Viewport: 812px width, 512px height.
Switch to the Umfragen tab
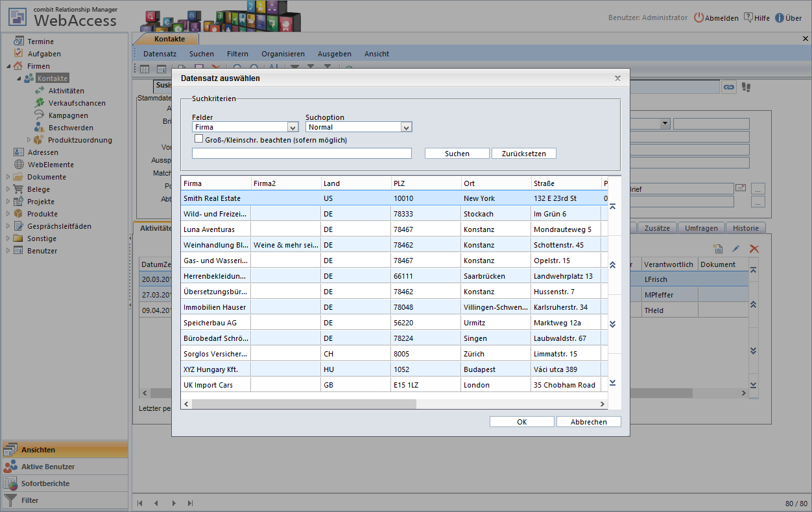700,228
